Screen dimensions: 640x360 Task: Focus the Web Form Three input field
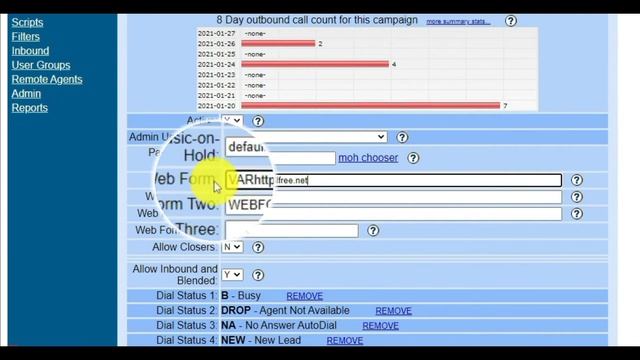[x=292, y=231]
